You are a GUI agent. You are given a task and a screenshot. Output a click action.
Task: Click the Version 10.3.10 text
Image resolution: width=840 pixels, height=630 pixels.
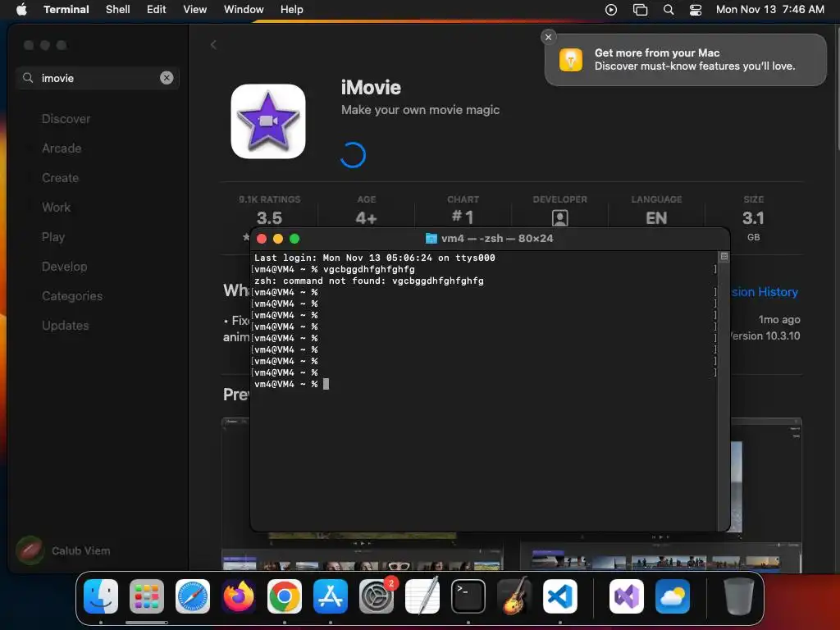tap(765, 336)
